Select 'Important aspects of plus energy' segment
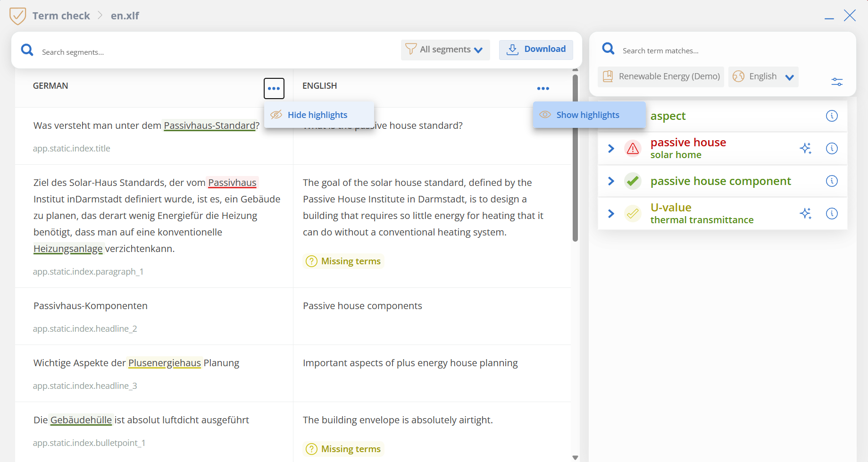This screenshot has width=868, height=462. tap(410, 363)
